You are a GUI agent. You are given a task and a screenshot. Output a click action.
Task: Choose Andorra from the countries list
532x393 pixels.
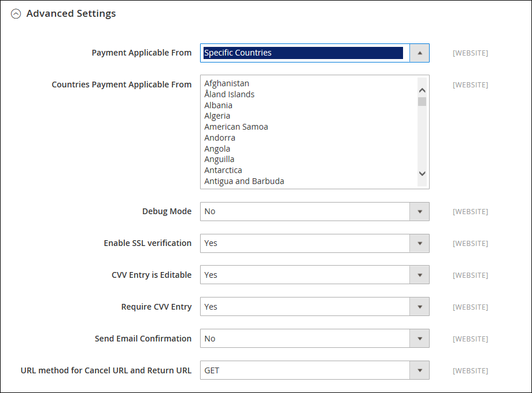pyautogui.click(x=220, y=138)
